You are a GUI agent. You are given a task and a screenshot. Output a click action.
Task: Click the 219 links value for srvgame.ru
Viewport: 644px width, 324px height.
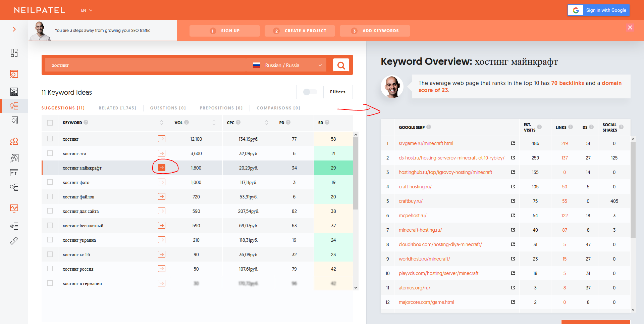point(565,143)
